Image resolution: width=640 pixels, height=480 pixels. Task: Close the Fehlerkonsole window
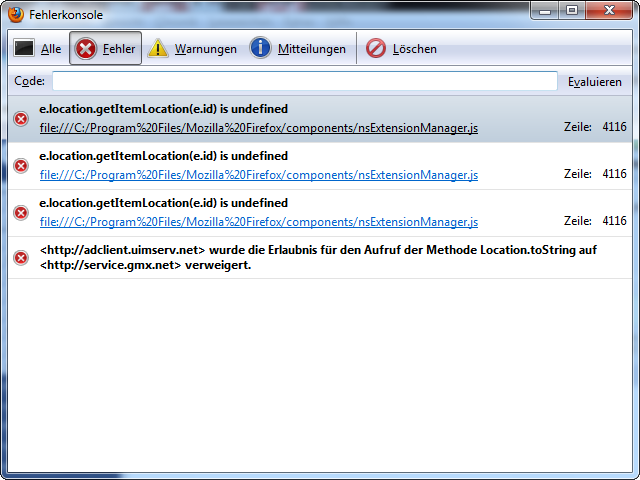(609, 10)
